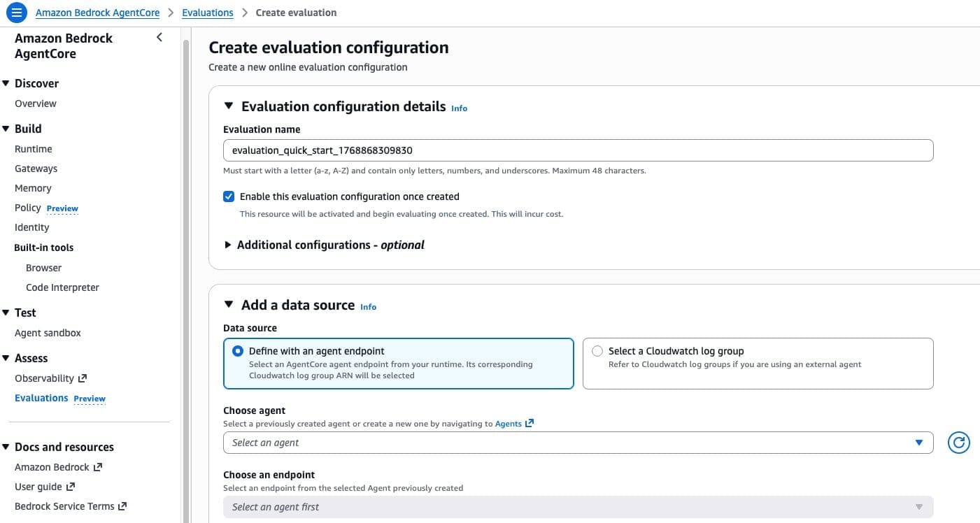Click the Evaluation name text field
980x523 pixels.
pyautogui.click(x=578, y=150)
